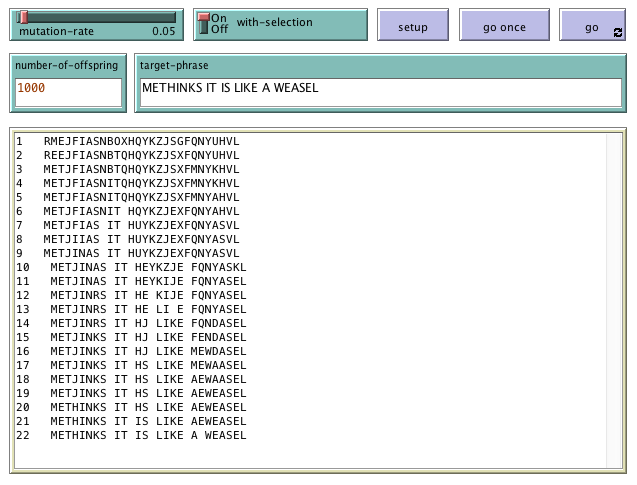Click the number-of-offspring input field
Viewport: 637px width, 485px height.
pyautogui.click(x=68, y=89)
